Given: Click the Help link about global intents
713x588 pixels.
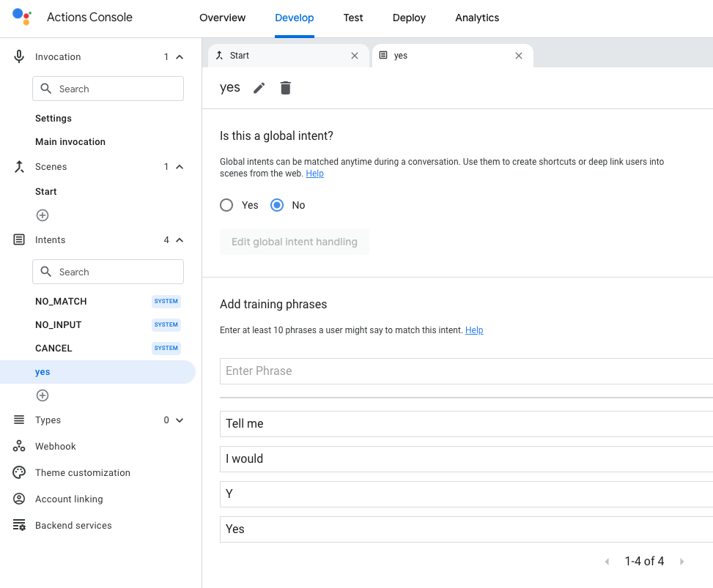Looking at the screenshot, I should [x=314, y=174].
